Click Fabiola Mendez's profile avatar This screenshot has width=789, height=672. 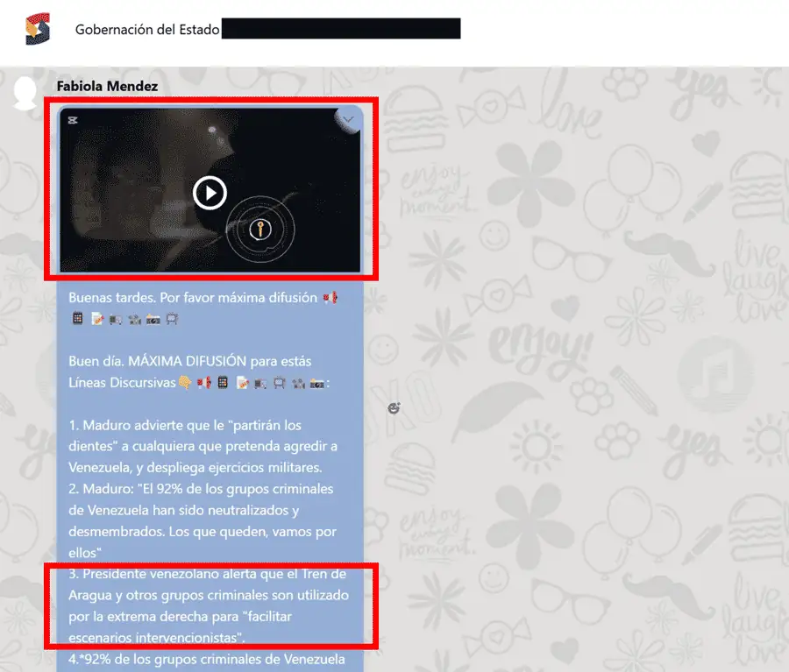[26, 92]
